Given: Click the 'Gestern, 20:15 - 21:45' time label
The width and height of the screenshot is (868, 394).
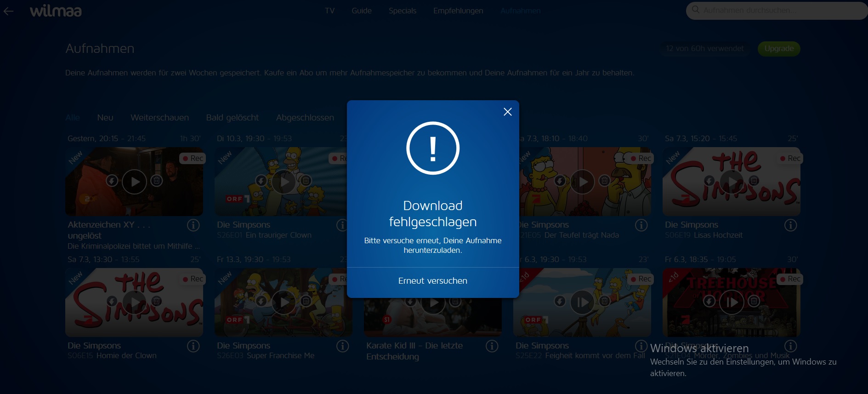Looking at the screenshot, I should click(107, 138).
